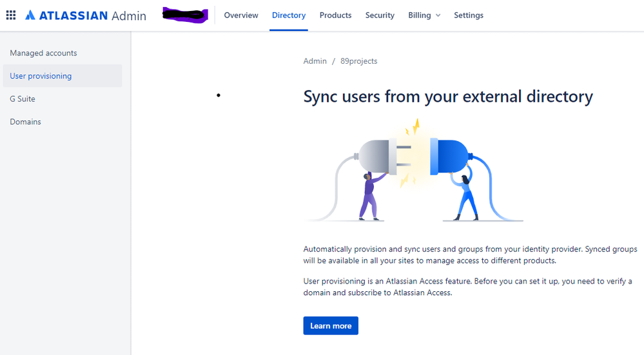The height and width of the screenshot is (355, 644).
Task: Click the Atlassian Admin wordmark
Action: click(92, 15)
